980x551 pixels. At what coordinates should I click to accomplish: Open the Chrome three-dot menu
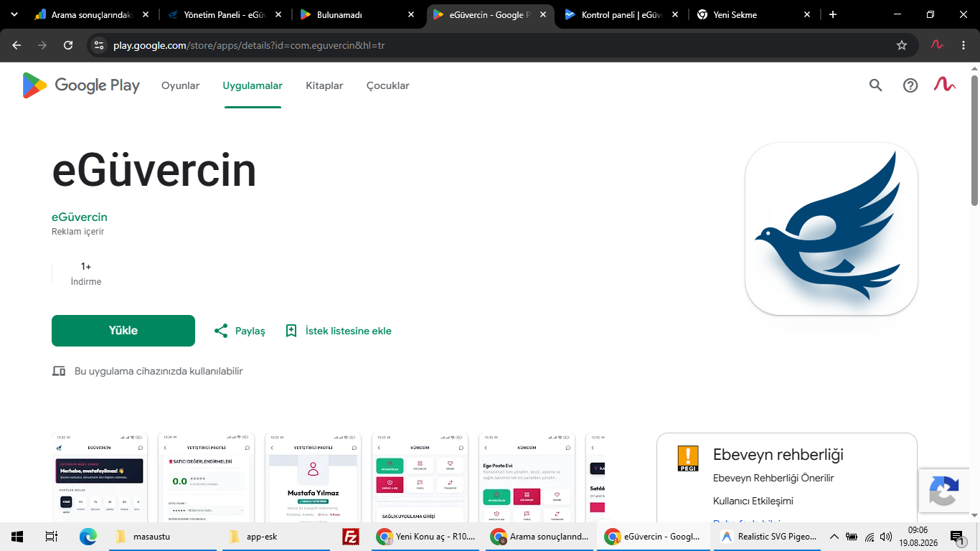pyautogui.click(x=963, y=45)
